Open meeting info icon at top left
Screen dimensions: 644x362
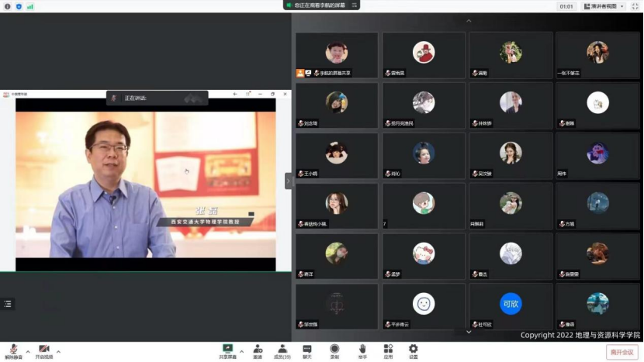click(x=8, y=6)
